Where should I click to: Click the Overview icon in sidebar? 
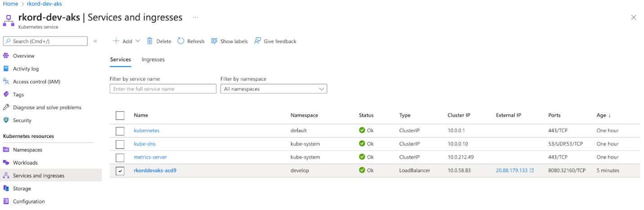[x=6, y=56]
